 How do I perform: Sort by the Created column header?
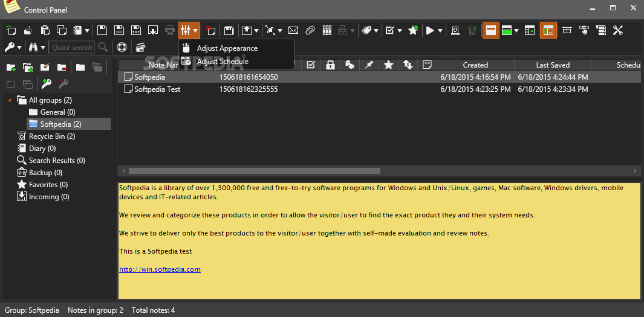click(x=475, y=65)
